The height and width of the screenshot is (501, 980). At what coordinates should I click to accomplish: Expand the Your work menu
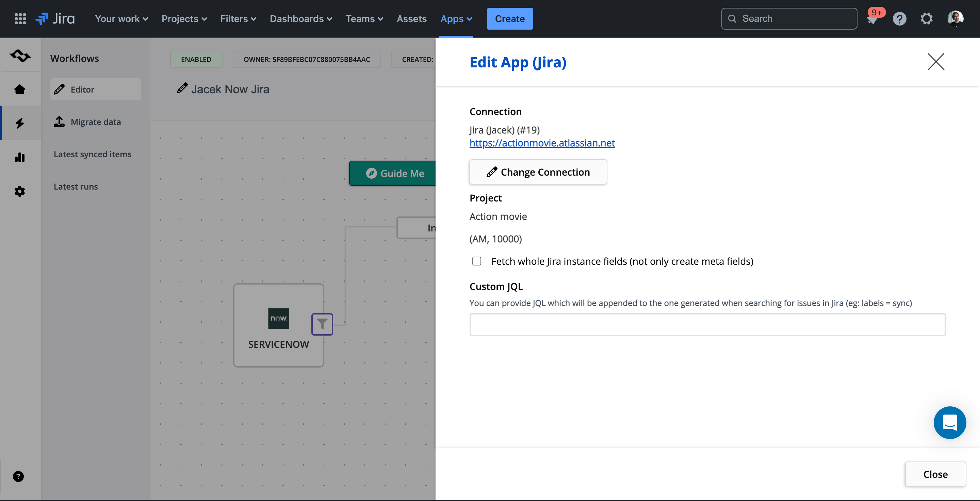pyautogui.click(x=121, y=19)
